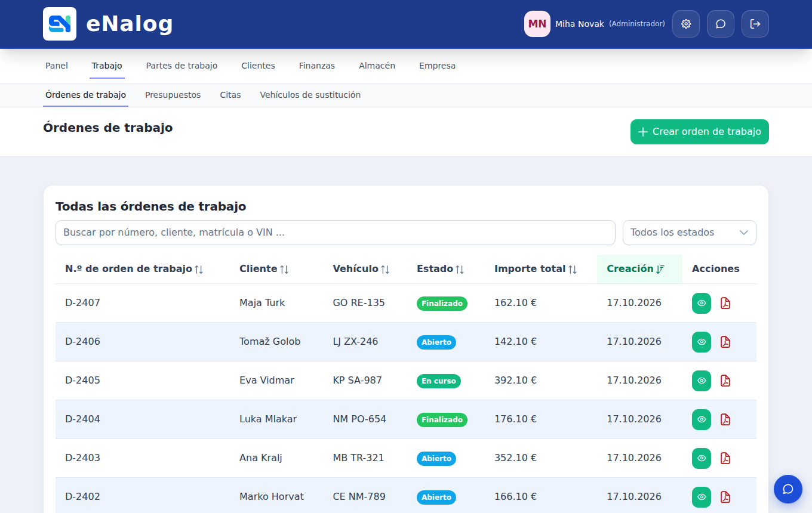Image resolution: width=812 pixels, height=513 pixels.
Task: Sort by Importe total column
Action: (x=536, y=269)
